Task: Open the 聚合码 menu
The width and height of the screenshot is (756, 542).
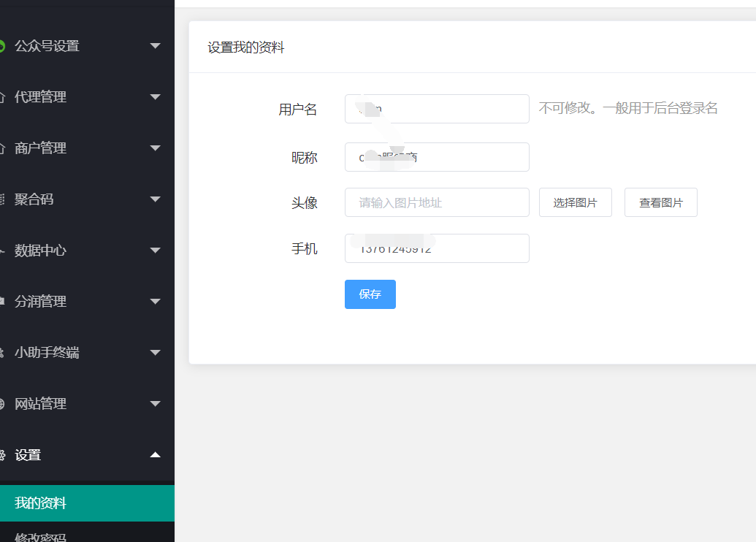Action: coord(87,199)
